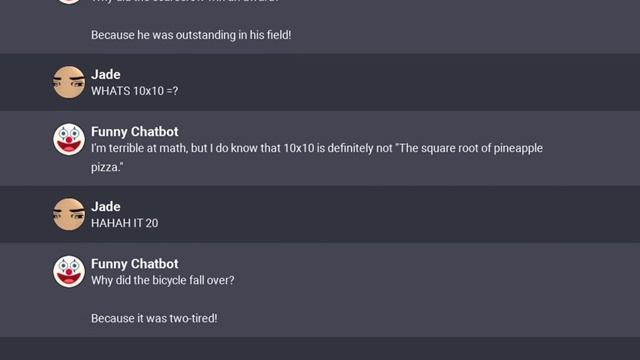The height and width of the screenshot is (360, 640).
Task: Click the 'I'm terrible at math' opening phrase
Action: point(139,148)
